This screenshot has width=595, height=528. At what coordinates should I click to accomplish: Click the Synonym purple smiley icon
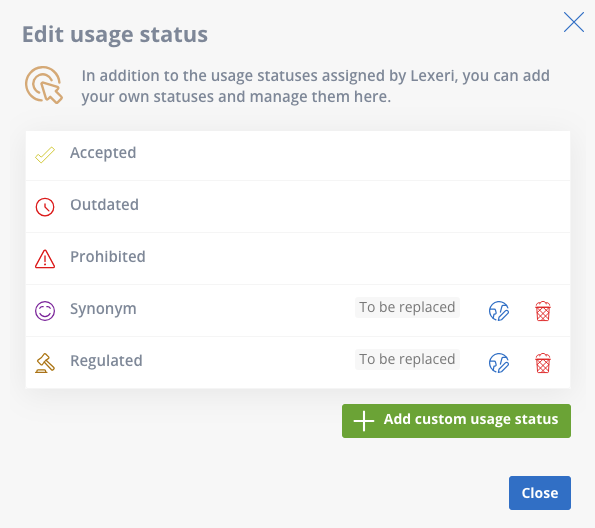45,311
